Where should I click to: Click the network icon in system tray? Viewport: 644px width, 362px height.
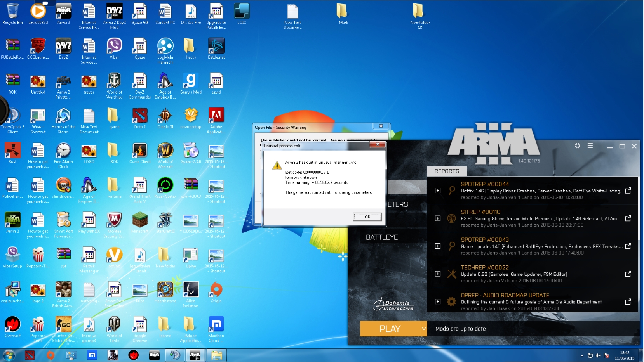[x=590, y=355]
